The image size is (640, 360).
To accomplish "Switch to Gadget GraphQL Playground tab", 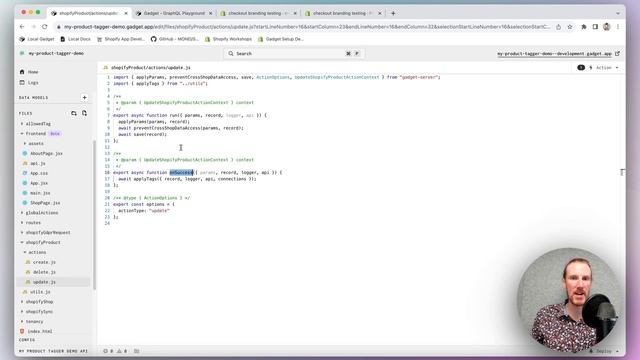I will (174, 13).
